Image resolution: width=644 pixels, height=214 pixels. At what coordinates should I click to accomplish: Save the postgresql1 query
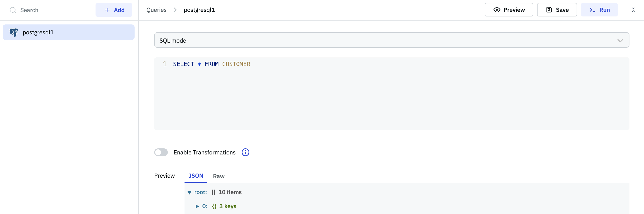pos(557,10)
